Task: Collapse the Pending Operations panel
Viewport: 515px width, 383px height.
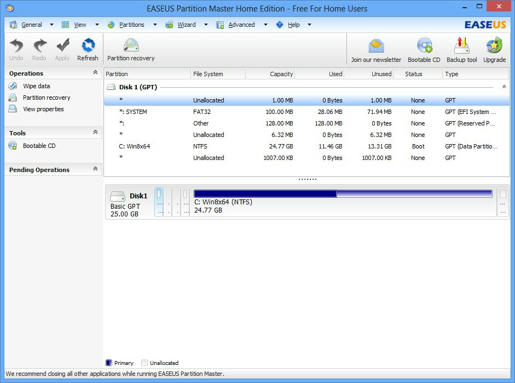Action: click(95, 169)
